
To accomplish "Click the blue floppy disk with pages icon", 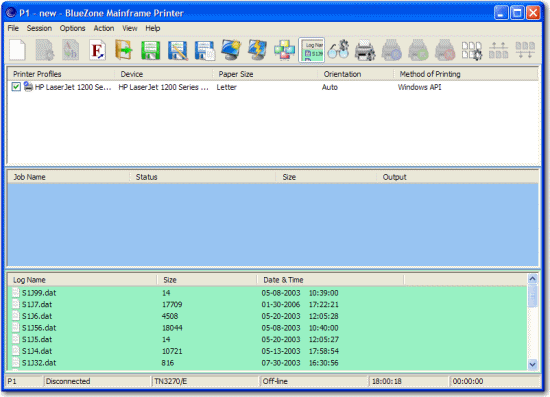I will click(204, 51).
